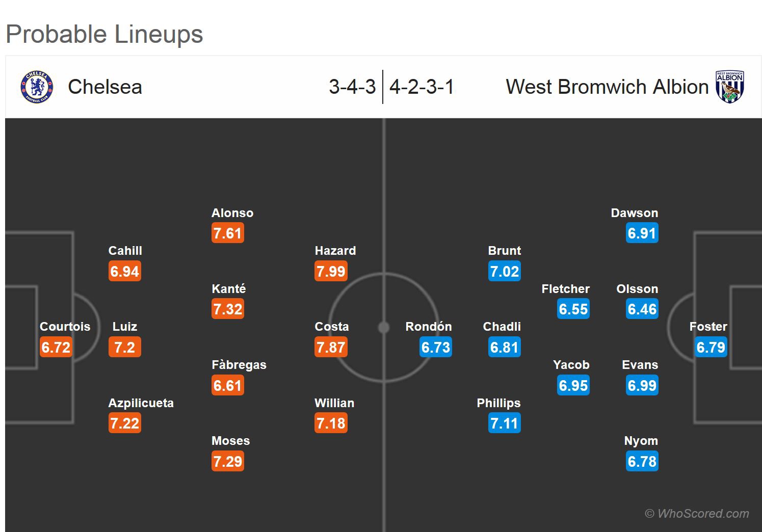The width and height of the screenshot is (762, 532).
Task: Click the Alonso player name
Action: [x=232, y=213]
